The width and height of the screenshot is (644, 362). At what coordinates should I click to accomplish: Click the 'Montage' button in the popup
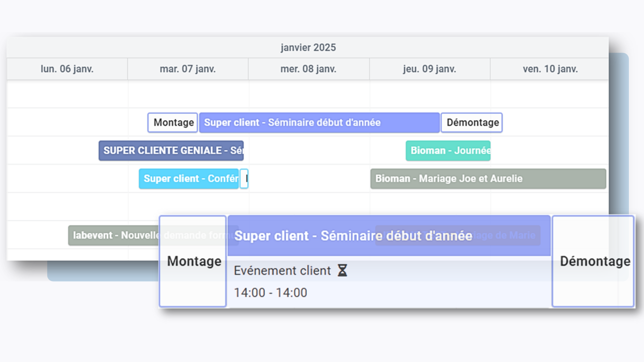(x=193, y=261)
